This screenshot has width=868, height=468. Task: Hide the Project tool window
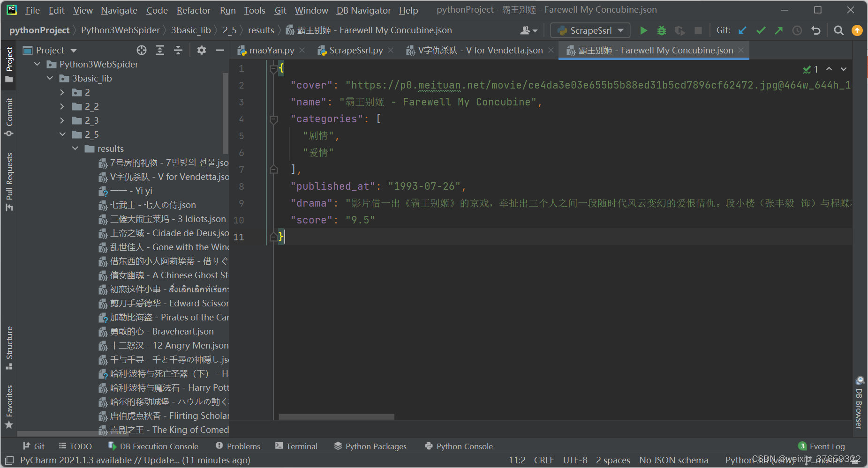point(219,50)
